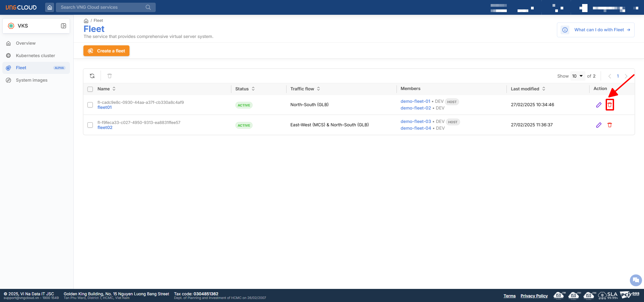Screen dimensions: 644x302
Task: Collapse the VKS sidebar panel icon
Action: pos(63,26)
